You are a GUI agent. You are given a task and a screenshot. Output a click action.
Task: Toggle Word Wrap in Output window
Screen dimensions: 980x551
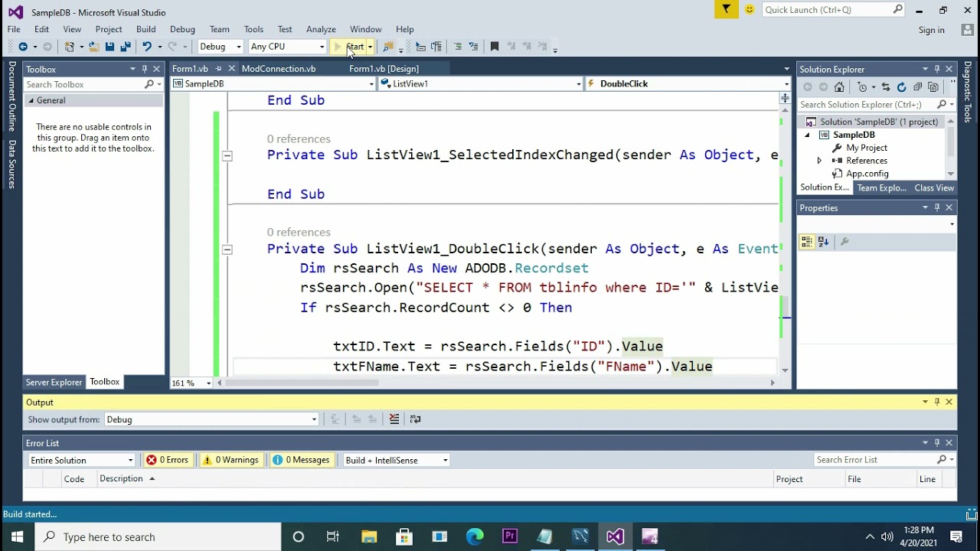(415, 419)
